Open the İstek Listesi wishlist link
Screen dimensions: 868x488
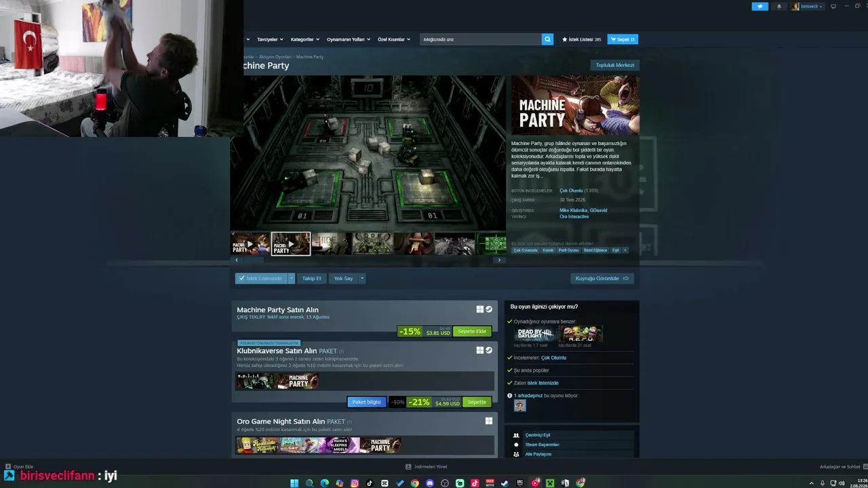tap(581, 39)
